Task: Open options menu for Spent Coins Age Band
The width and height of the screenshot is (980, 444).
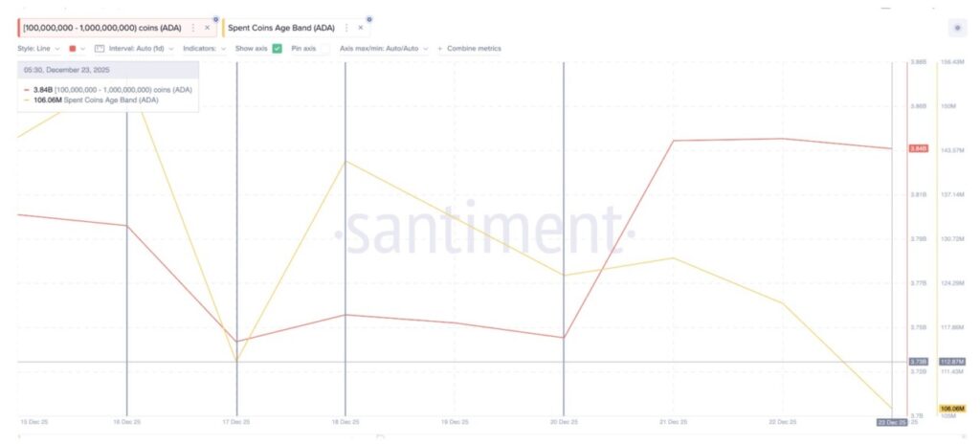Action: [346, 28]
